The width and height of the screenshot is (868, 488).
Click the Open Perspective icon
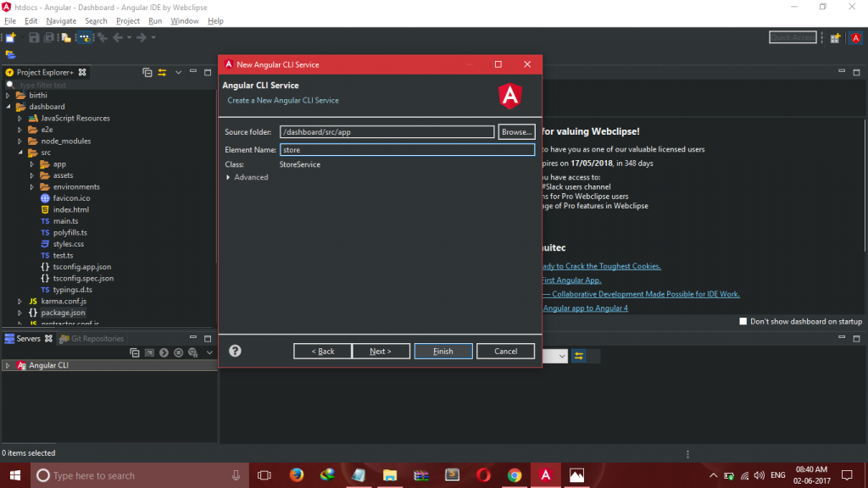[836, 37]
